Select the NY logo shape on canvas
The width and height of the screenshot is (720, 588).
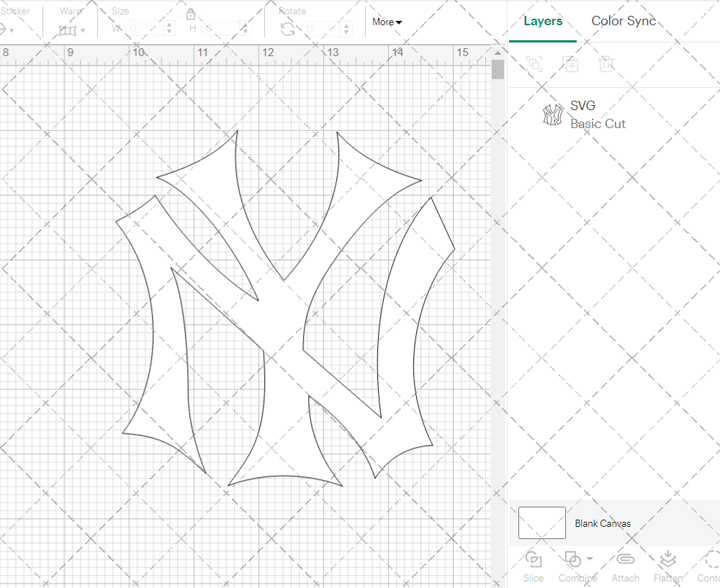coord(284,309)
